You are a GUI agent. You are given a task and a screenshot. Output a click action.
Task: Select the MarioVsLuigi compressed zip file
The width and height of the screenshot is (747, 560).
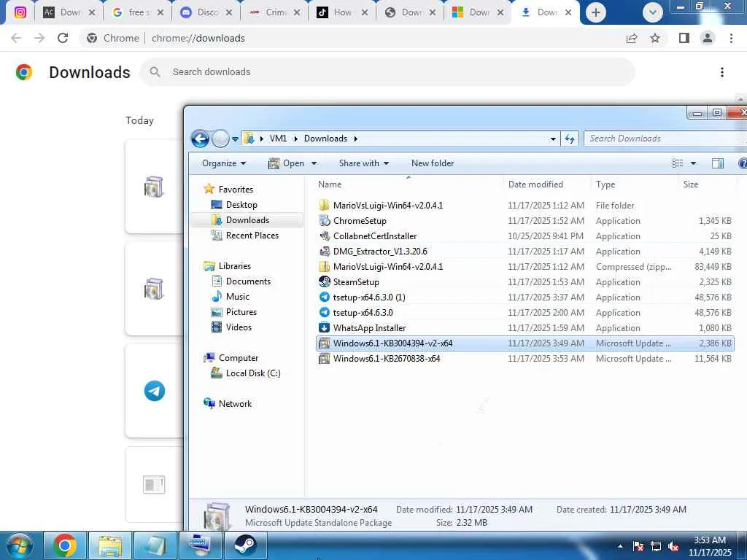(525, 267)
